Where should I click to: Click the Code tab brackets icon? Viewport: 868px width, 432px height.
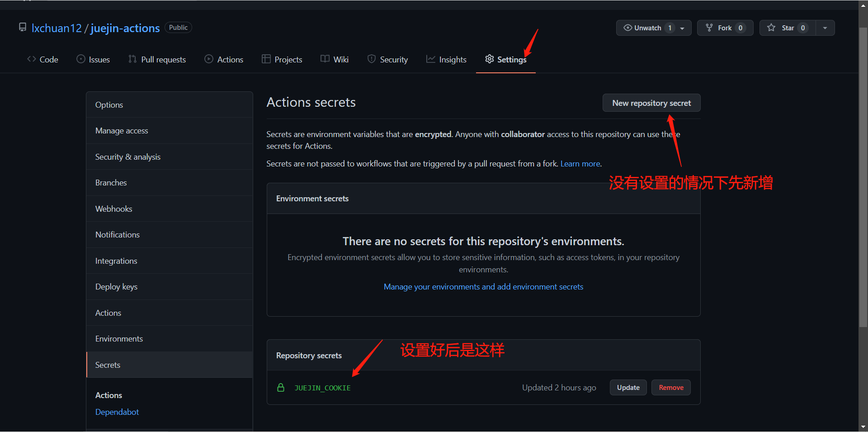pyautogui.click(x=32, y=59)
